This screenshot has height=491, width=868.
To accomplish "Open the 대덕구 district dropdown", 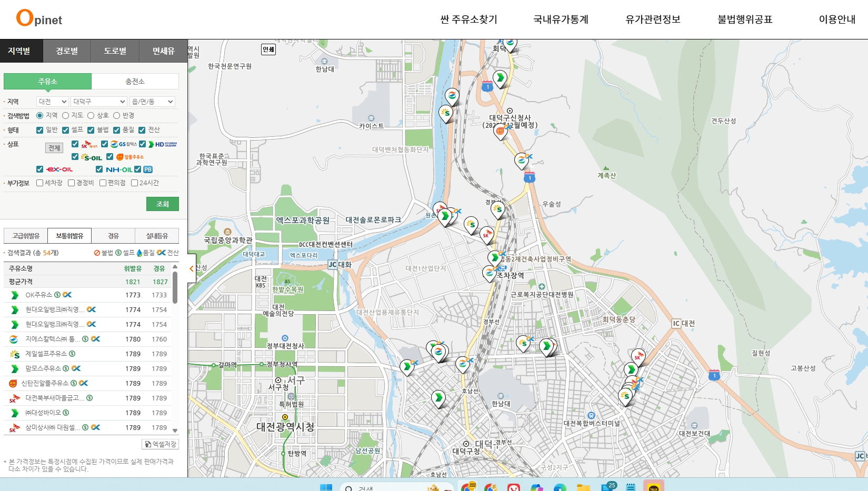I will pos(99,102).
